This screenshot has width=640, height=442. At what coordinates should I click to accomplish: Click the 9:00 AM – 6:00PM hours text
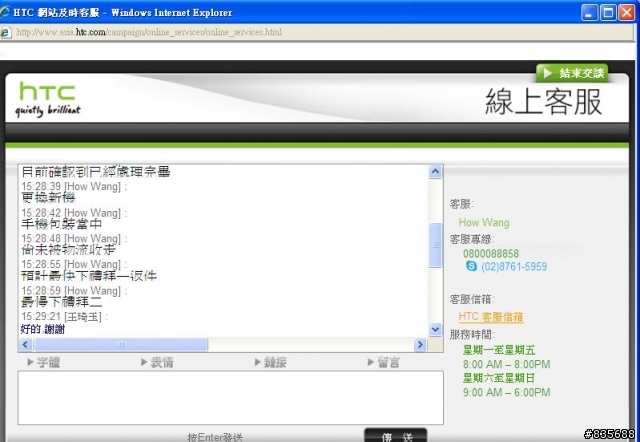click(x=507, y=392)
